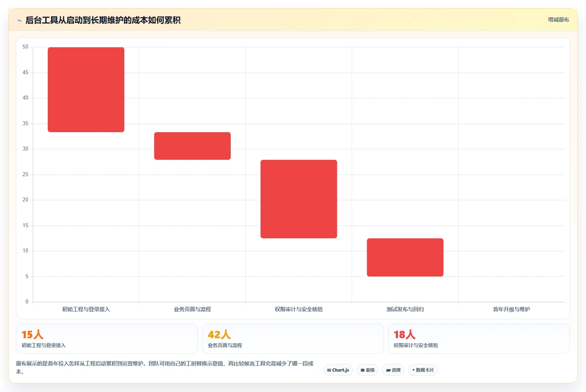Click the 业务页面与流程 label under the chart
The height and width of the screenshot is (392, 586).
[192, 309]
